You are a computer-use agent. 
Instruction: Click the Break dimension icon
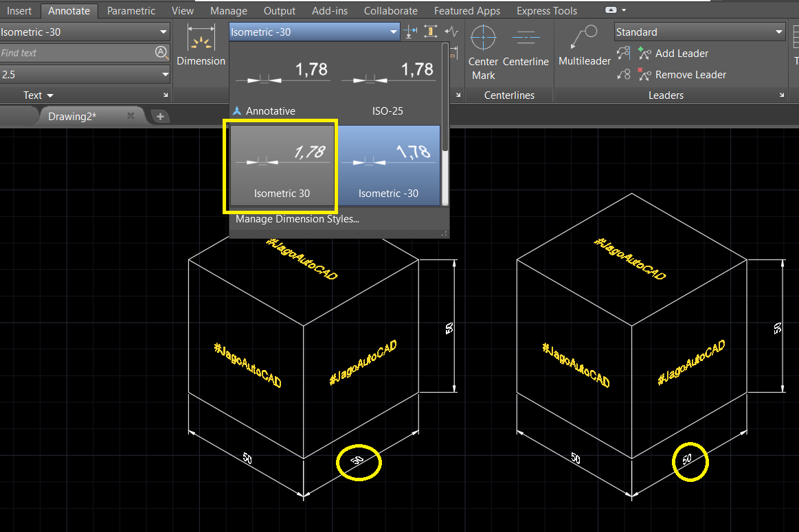tap(410, 32)
